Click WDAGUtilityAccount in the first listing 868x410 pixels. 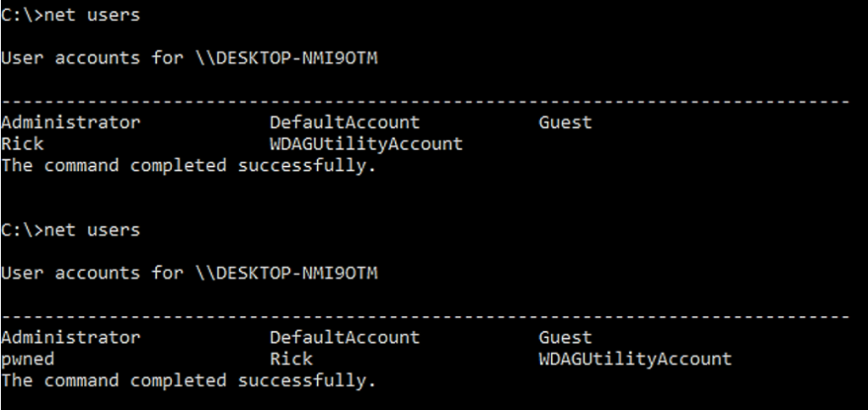pyautogui.click(x=366, y=144)
